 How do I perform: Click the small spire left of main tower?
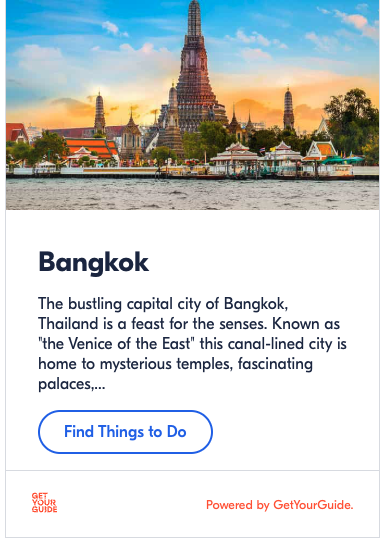100,113
